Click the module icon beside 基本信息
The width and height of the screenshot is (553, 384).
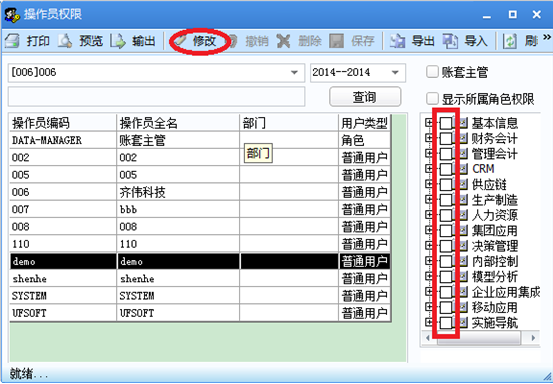coord(463,123)
